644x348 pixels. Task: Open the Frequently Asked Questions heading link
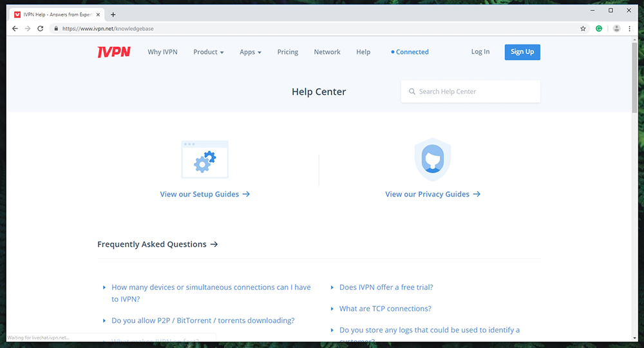[157, 244]
